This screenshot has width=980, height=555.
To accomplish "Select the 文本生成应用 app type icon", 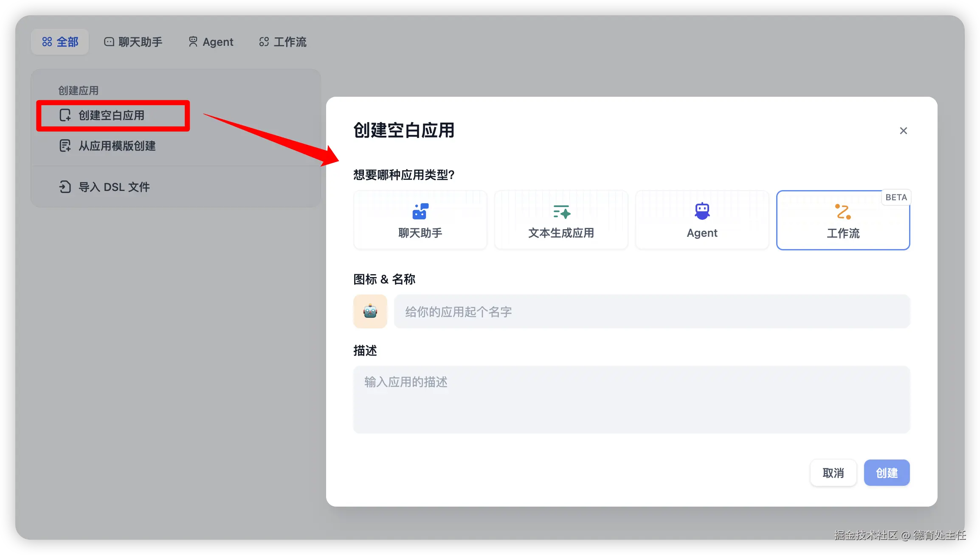I will [560, 211].
